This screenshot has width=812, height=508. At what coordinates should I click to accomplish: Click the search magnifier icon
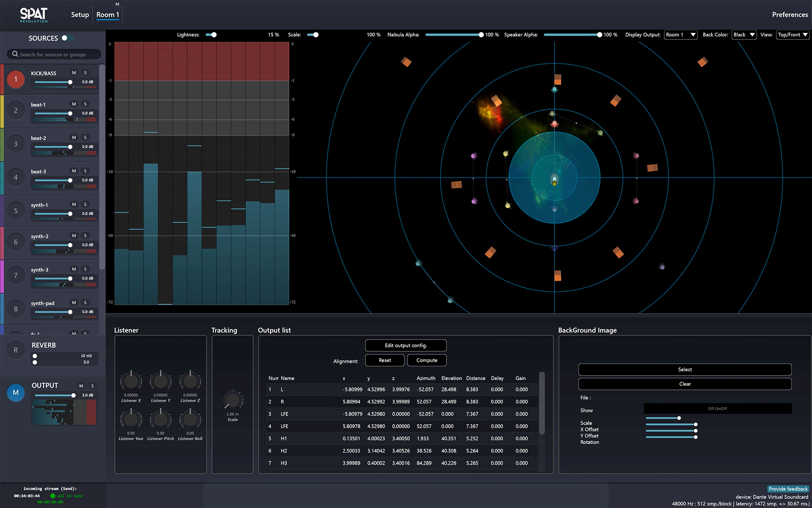[x=15, y=54]
